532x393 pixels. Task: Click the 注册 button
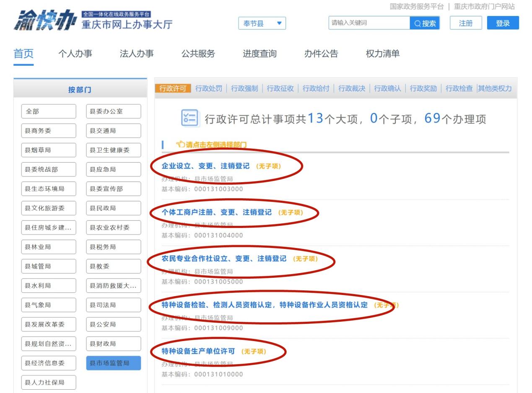point(466,23)
